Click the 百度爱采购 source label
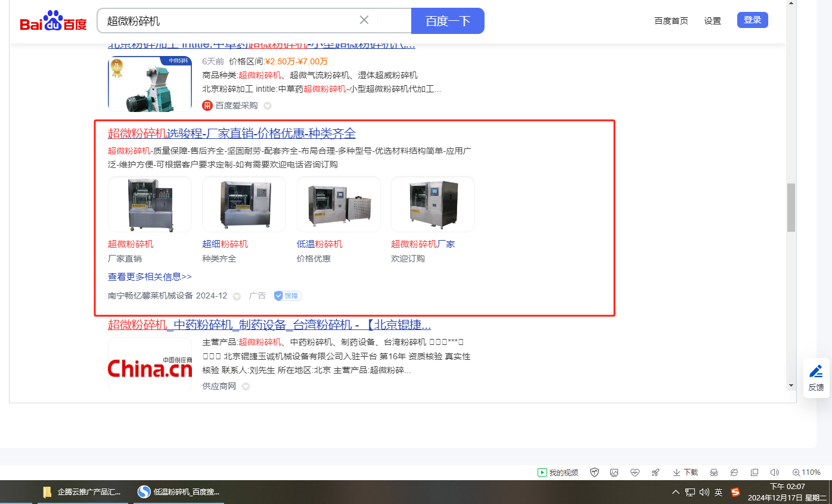This screenshot has width=832, height=504. 237,105
